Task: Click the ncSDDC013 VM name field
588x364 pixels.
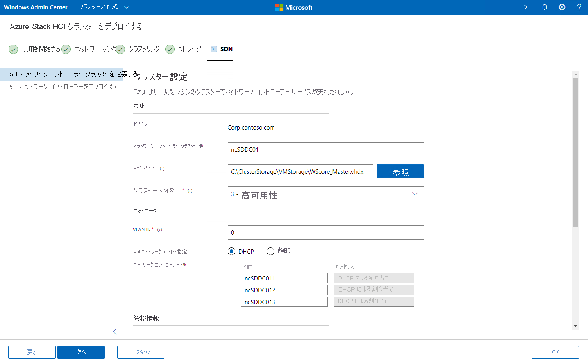Action: 284,302
